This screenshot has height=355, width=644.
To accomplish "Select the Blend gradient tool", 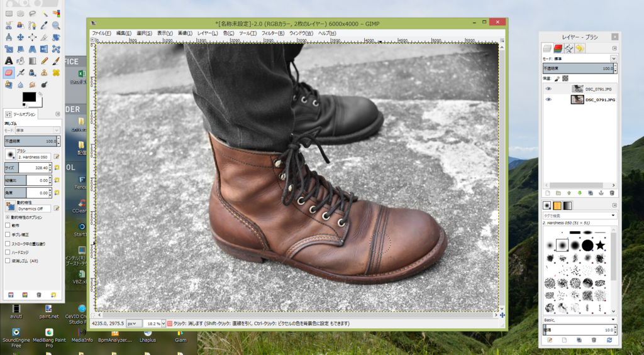I will click(33, 61).
